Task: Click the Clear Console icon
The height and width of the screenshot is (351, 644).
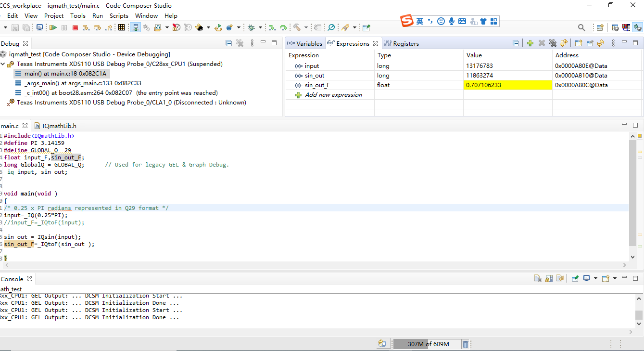Action: click(x=538, y=279)
